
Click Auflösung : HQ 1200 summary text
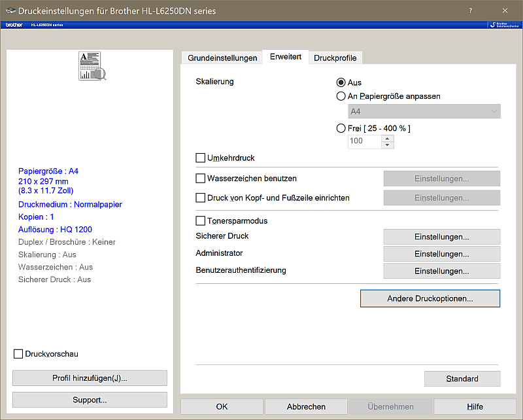(55, 230)
